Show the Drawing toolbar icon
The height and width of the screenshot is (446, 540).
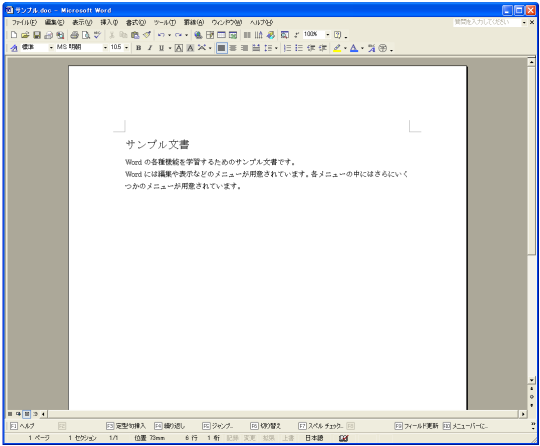click(x=271, y=35)
